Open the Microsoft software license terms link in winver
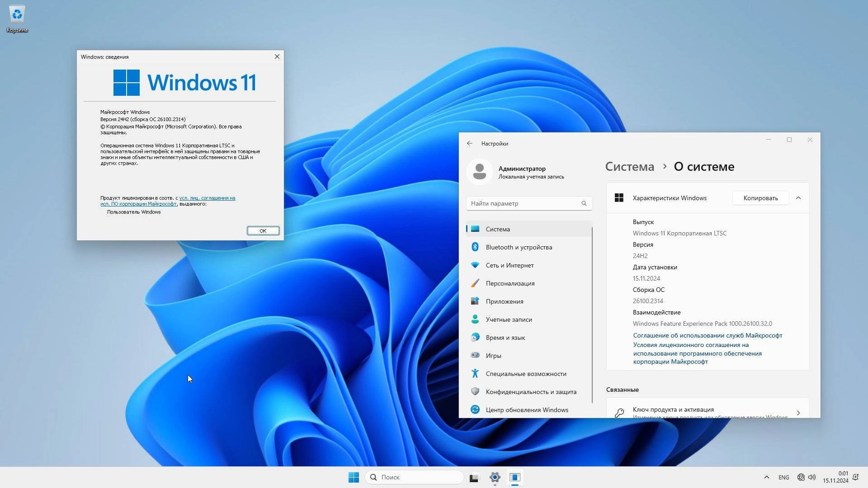 click(168, 201)
